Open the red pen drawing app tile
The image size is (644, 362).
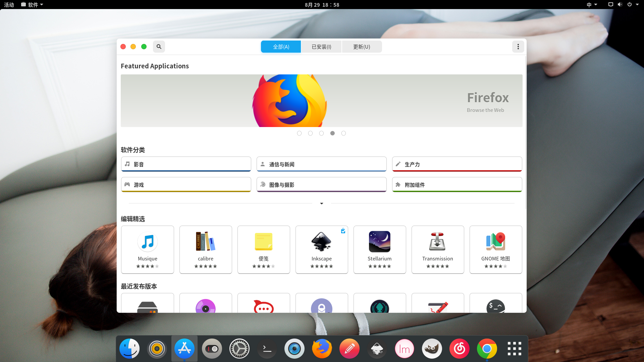click(438, 303)
